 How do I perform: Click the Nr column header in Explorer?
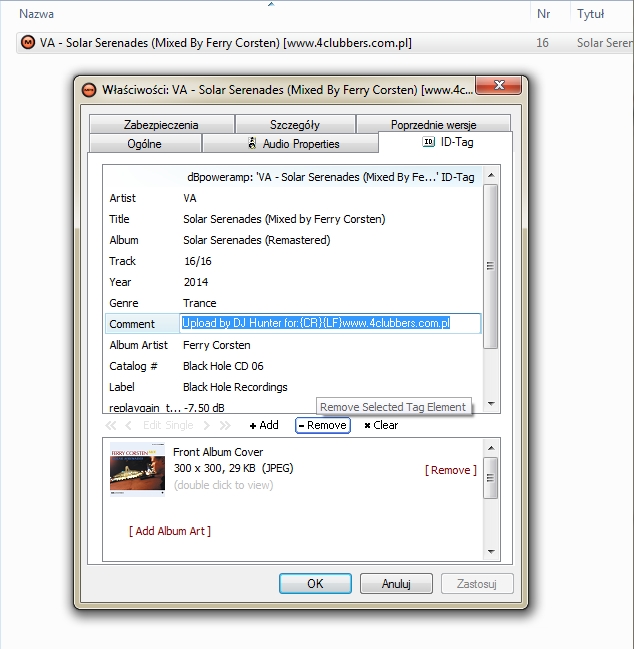543,14
